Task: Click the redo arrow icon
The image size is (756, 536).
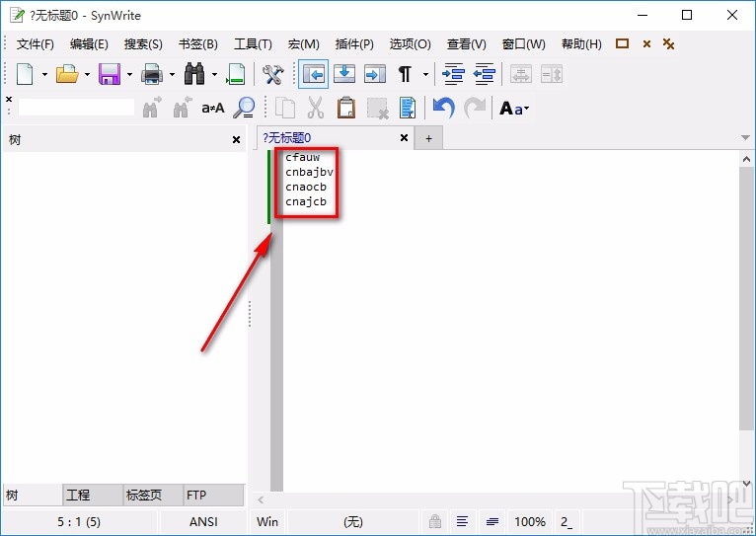Action: pos(475,108)
